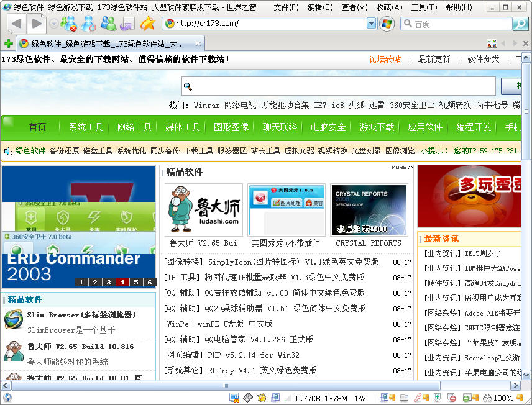Open a new tab with green plus
Image resolution: width=532 pixels, height=405 pixels.
[9, 43]
